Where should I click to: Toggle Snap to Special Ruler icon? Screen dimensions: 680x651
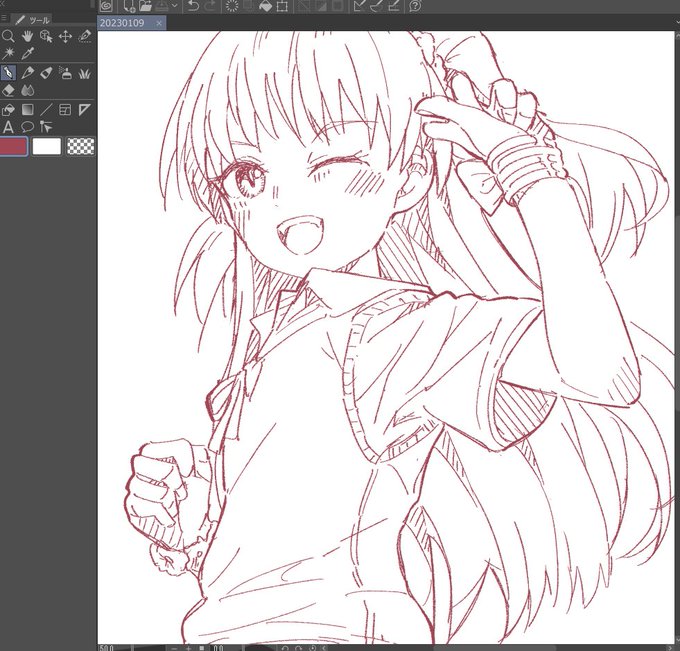[376, 6]
